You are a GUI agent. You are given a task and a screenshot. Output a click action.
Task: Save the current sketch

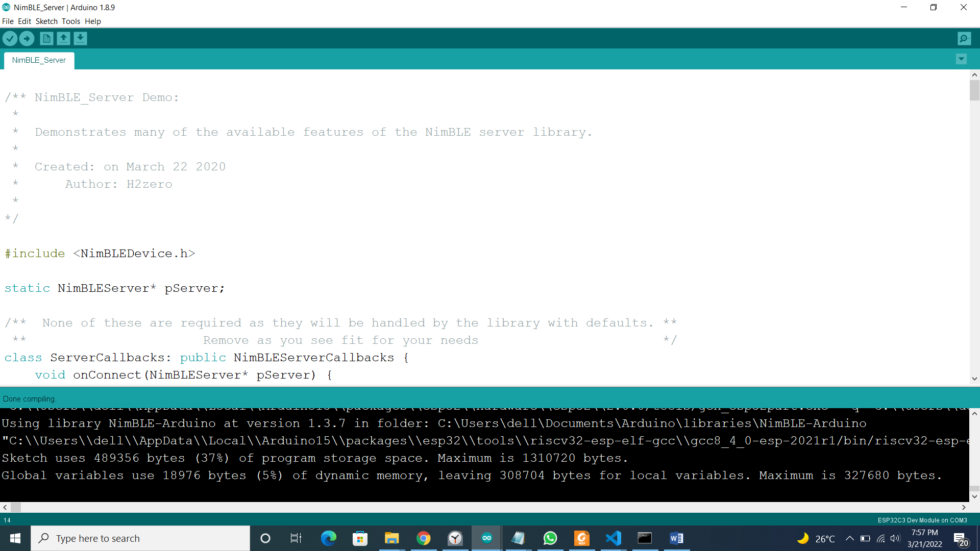(80, 38)
